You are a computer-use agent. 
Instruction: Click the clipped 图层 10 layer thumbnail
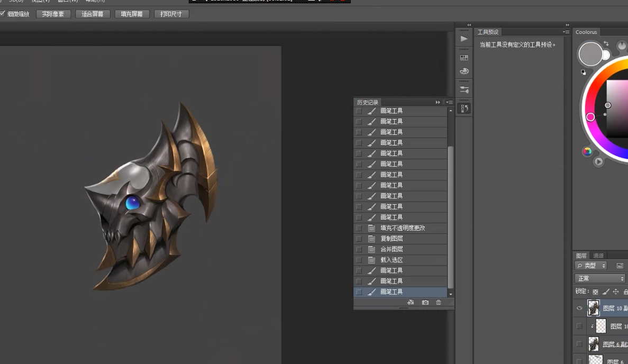tap(601, 326)
